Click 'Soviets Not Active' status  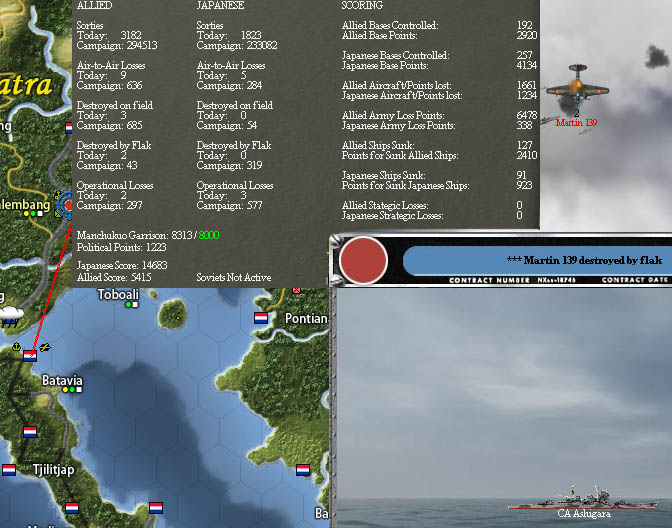(x=234, y=277)
